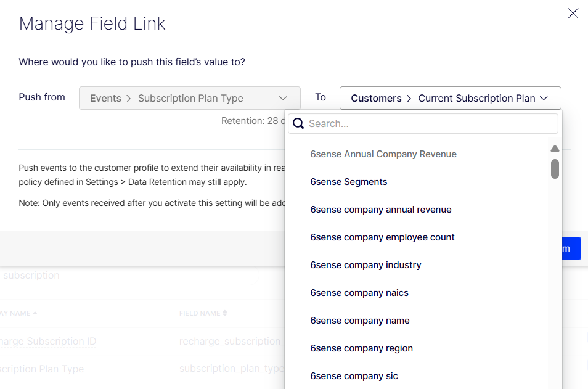The height and width of the screenshot is (389, 588).
Task: Select 6sense Segments option
Action: (x=349, y=182)
